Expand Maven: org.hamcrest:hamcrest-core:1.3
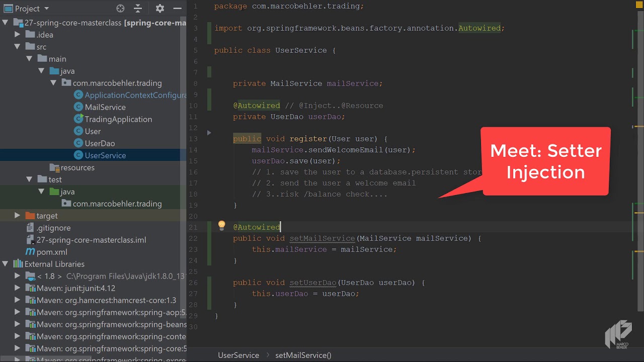Viewport: 644px width, 362px height. [18, 300]
